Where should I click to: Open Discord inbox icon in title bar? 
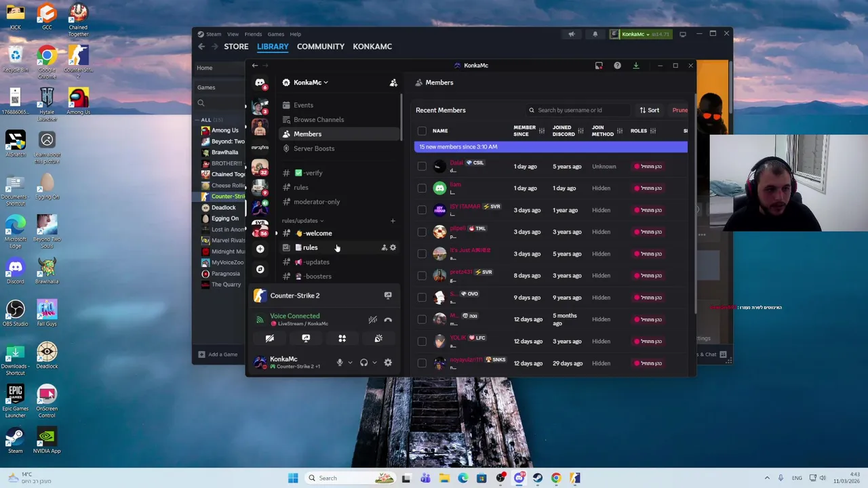pos(599,66)
